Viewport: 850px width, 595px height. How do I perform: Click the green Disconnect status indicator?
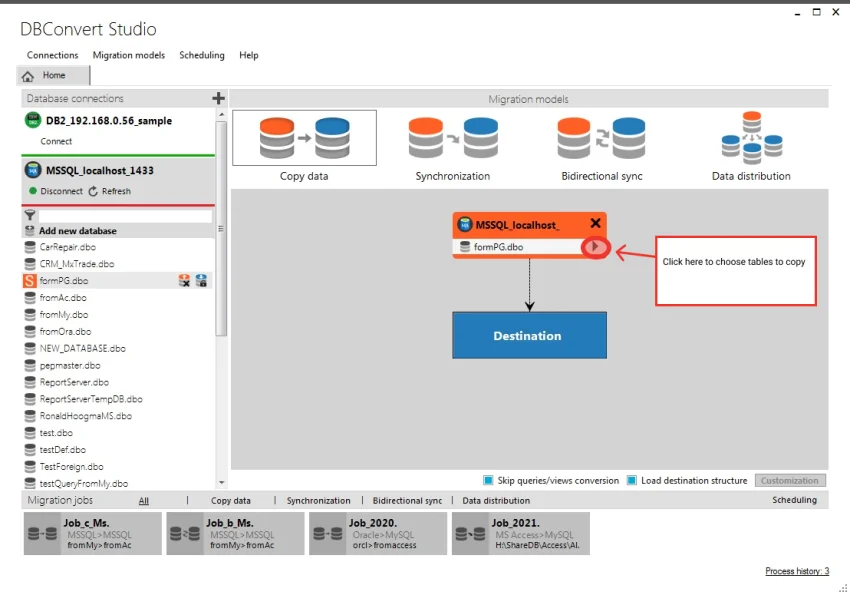click(33, 191)
